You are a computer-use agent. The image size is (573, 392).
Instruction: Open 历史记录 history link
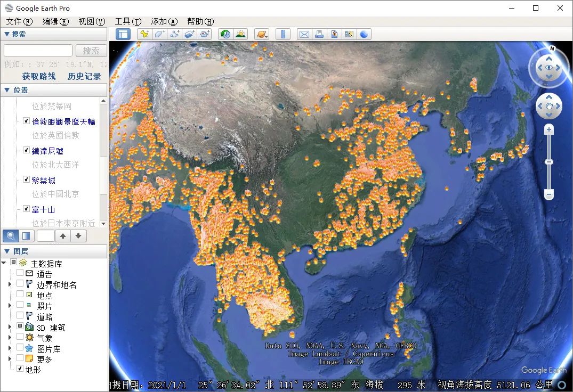point(84,76)
